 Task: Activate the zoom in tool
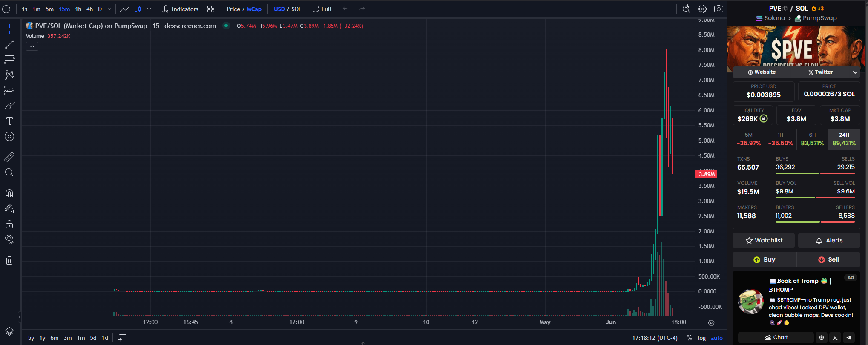pyautogui.click(x=9, y=172)
